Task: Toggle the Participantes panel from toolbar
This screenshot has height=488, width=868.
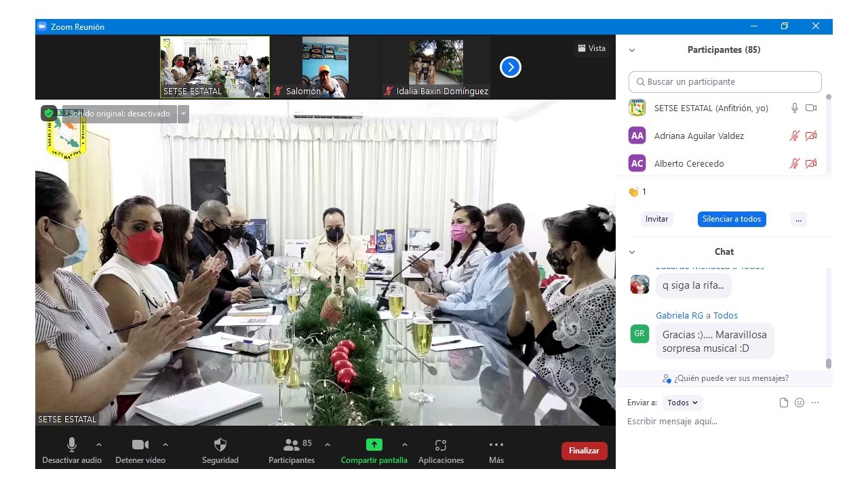Action: point(292,451)
